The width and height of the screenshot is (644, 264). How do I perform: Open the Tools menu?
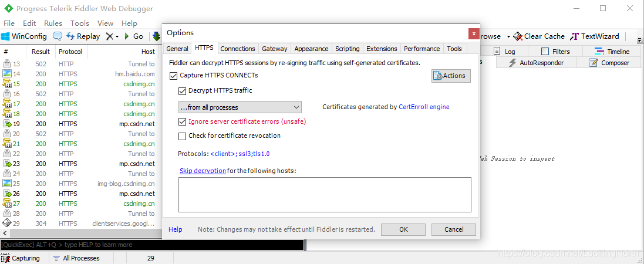click(x=80, y=23)
